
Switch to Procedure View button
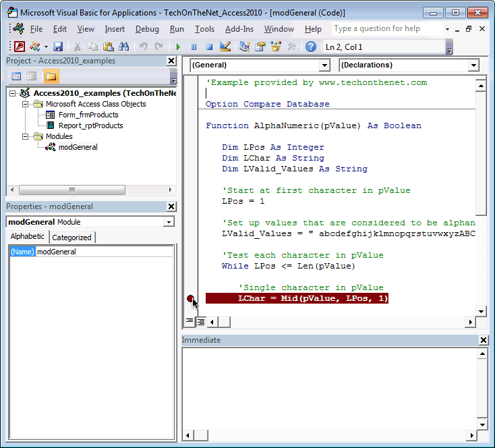[x=190, y=322]
